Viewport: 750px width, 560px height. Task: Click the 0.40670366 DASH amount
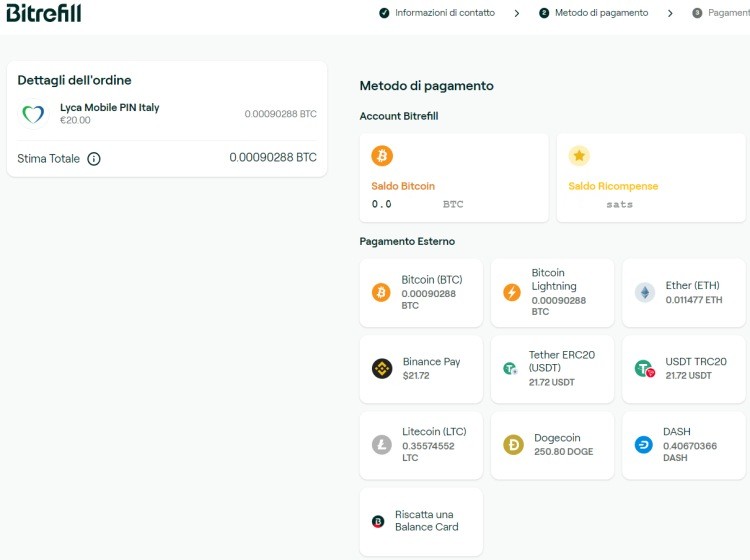point(690,451)
